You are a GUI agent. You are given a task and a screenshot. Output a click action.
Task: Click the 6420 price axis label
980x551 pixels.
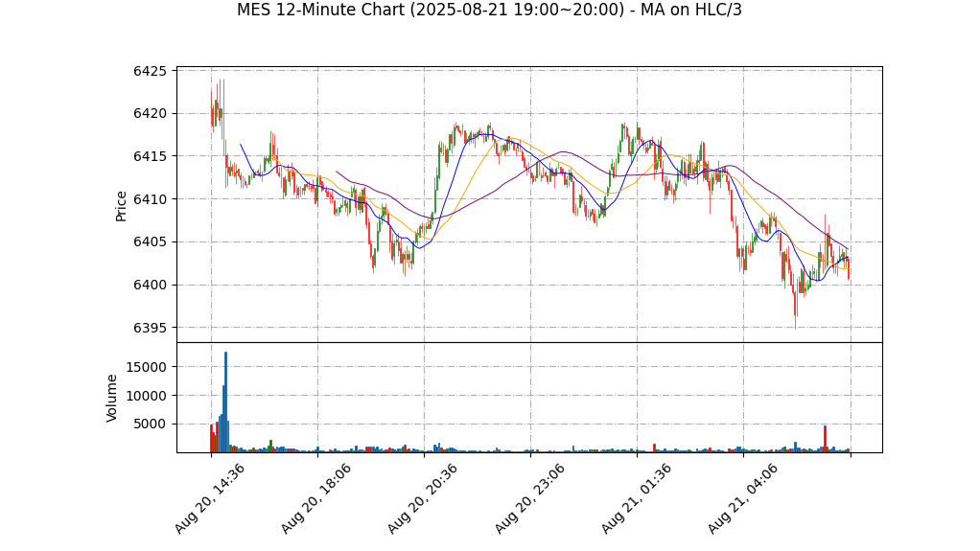coord(150,114)
